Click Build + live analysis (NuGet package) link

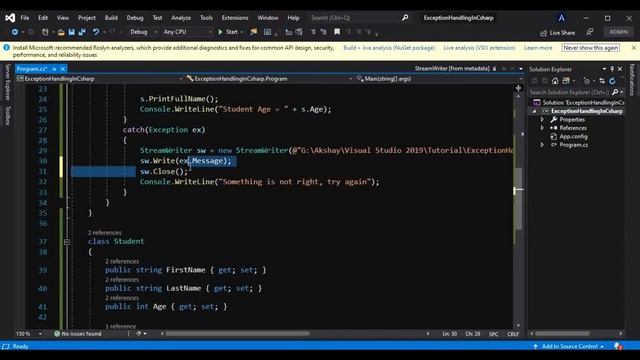pos(389,48)
